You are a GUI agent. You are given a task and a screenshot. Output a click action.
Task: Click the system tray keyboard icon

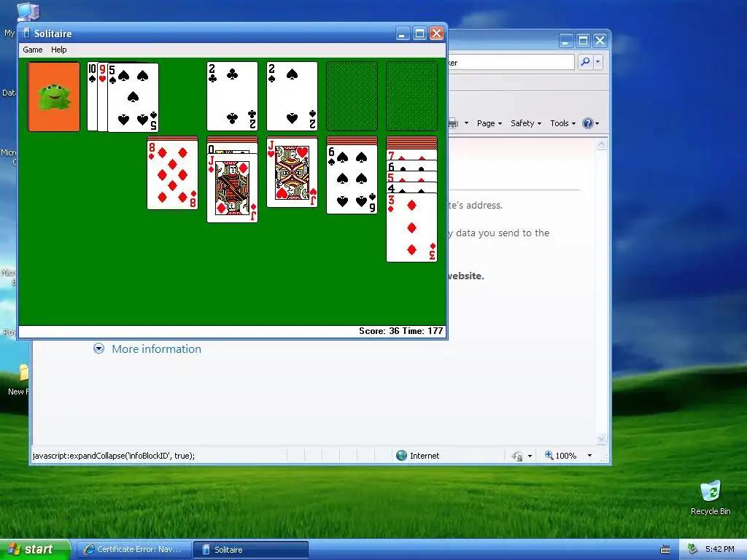click(665, 550)
